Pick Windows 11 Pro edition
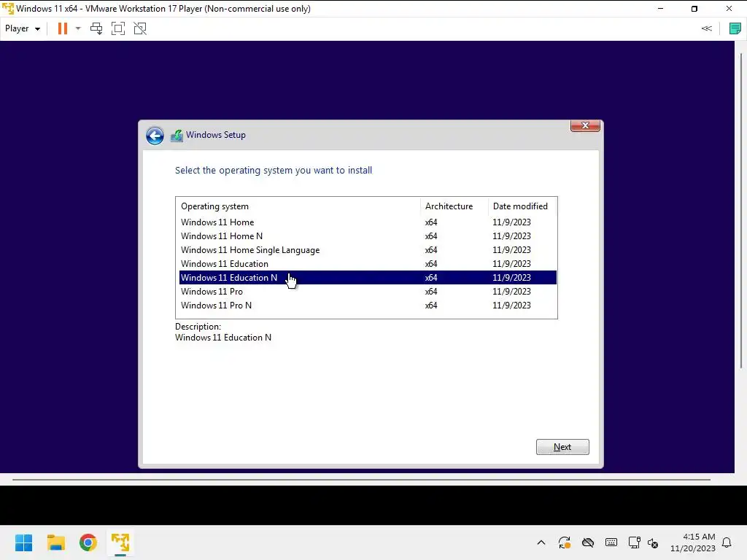747x560 pixels. (x=368, y=292)
